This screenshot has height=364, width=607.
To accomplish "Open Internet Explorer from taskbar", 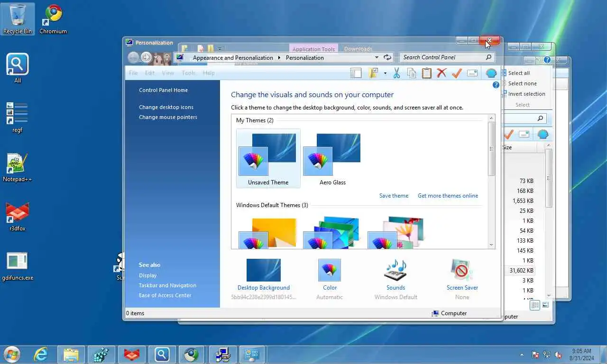I will click(x=41, y=354).
